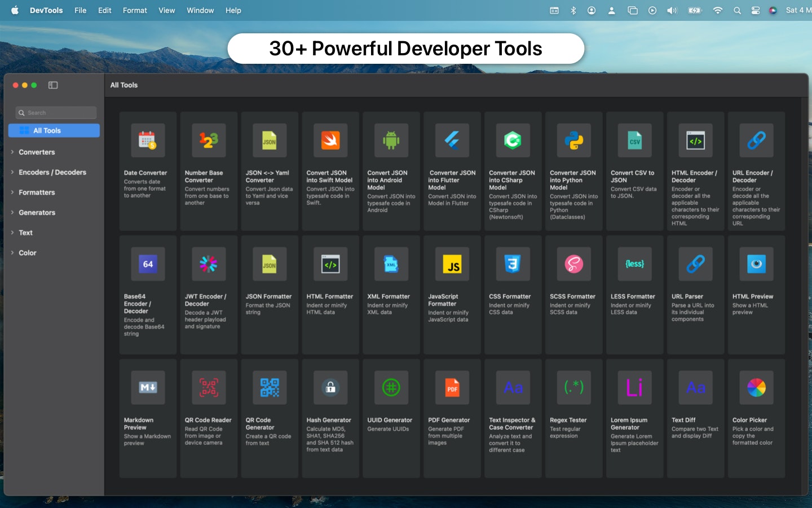
Task: Toggle the sidebar visibility button
Action: 53,85
